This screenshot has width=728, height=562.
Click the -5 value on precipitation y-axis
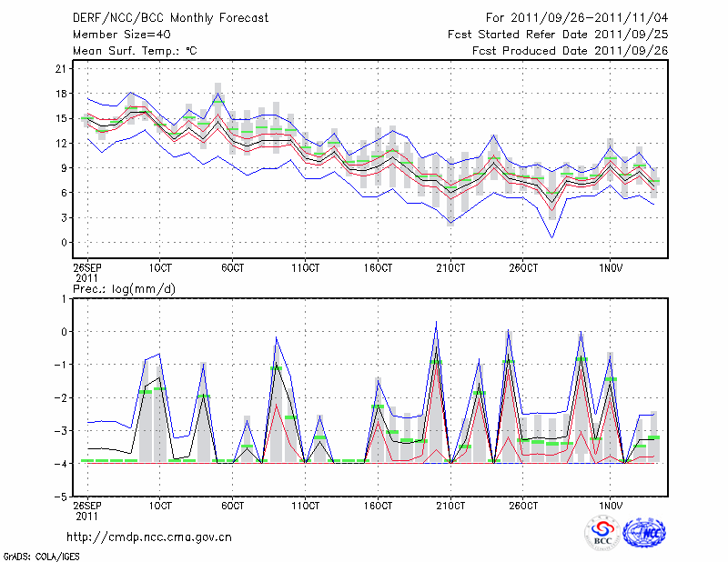(60, 497)
